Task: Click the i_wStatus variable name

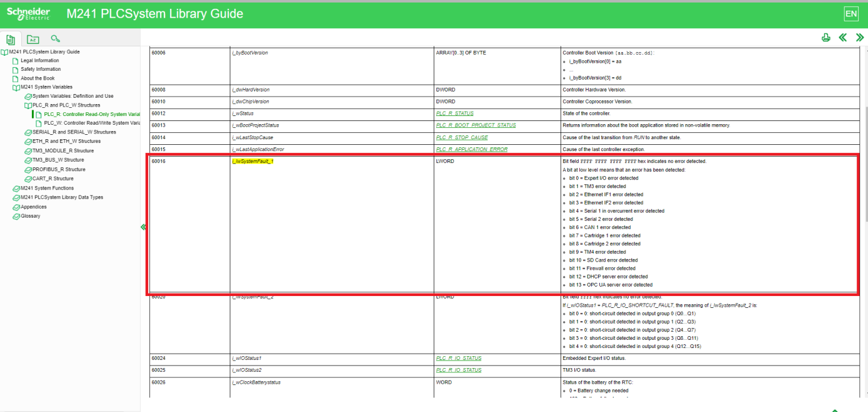Action: click(x=243, y=114)
